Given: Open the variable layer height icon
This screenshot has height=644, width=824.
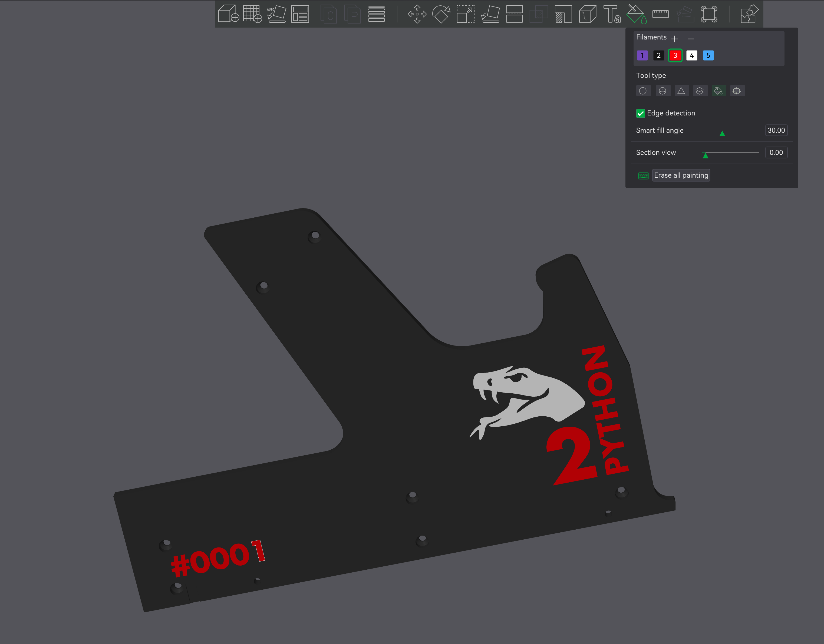Looking at the screenshot, I should 377,14.
